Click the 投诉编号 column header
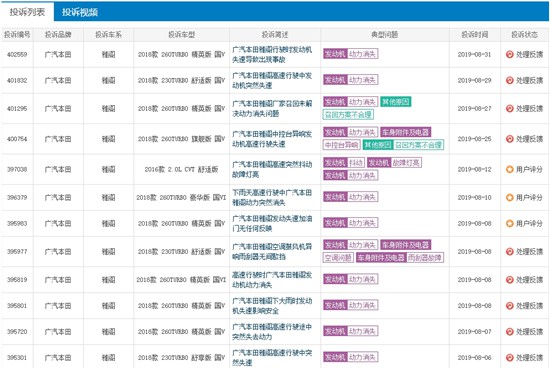 [17, 35]
